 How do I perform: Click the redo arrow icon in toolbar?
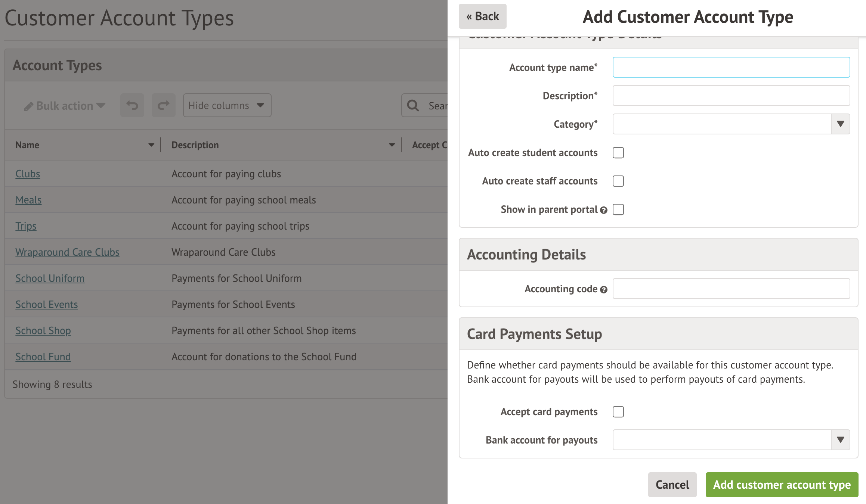pos(163,105)
